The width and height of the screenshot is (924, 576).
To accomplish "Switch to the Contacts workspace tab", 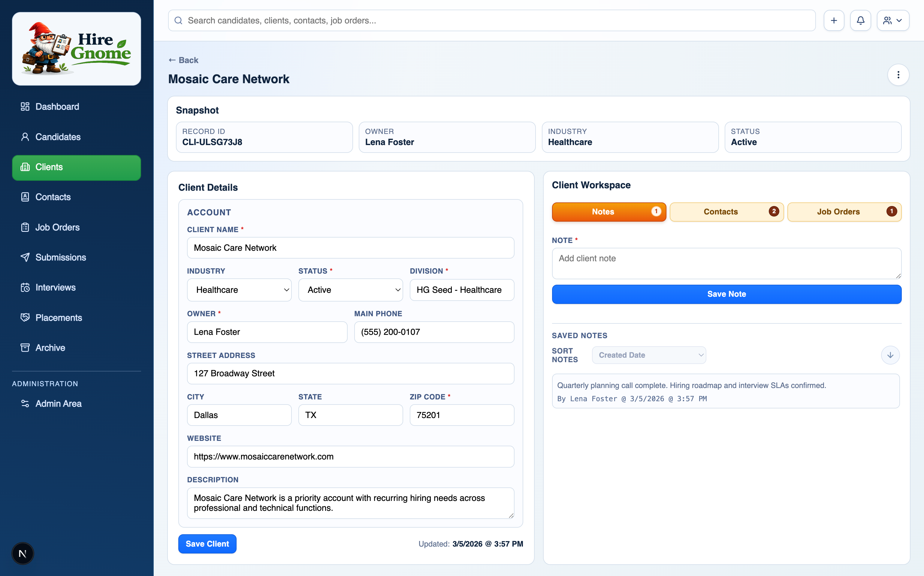I will pos(726,212).
